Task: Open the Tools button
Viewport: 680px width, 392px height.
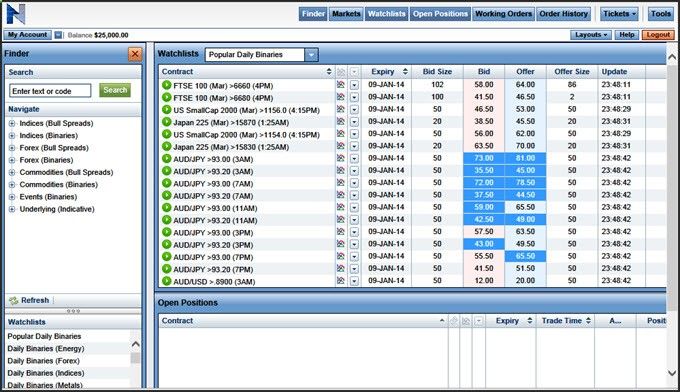Action: point(660,14)
